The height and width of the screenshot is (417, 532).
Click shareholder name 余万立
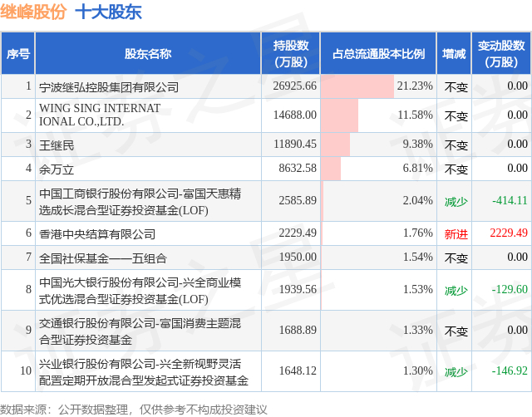(57, 169)
